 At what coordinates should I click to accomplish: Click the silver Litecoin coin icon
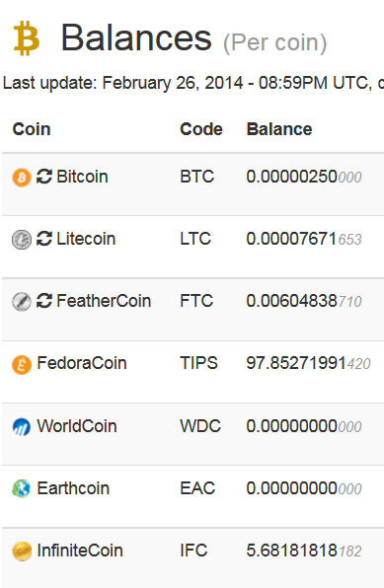(22, 240)
